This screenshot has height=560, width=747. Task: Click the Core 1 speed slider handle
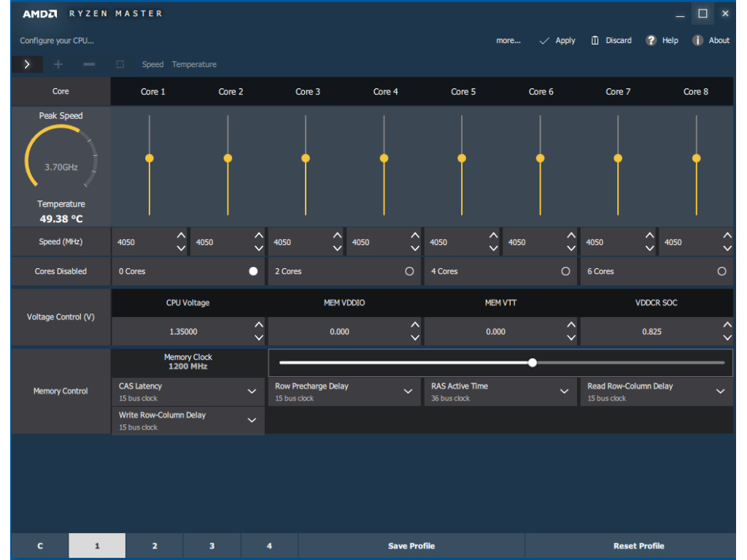coord(150,158)
